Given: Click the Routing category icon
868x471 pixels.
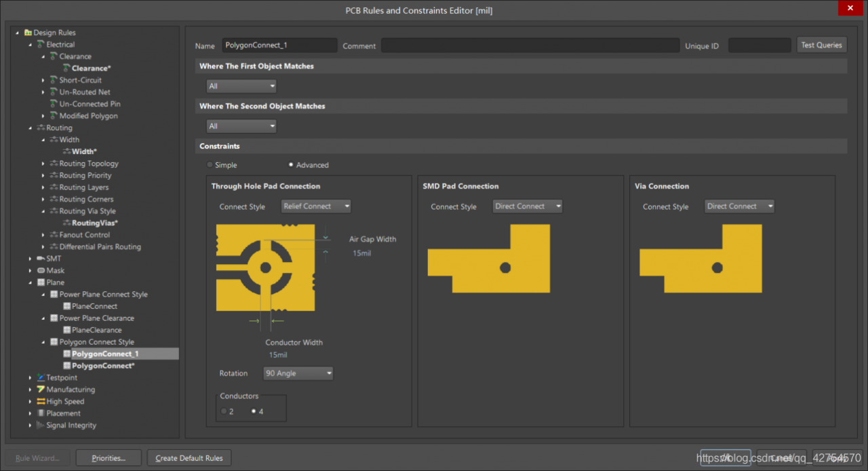Looking at the screenshot, I should tap(41, 128).
